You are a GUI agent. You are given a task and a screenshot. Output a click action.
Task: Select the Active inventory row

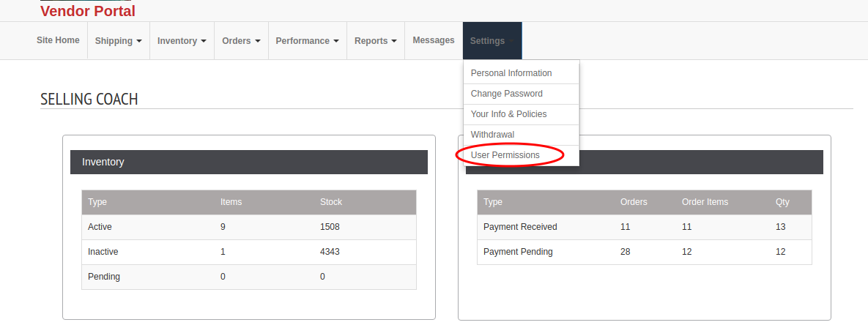pyautogui.click(x=249, y=227)
